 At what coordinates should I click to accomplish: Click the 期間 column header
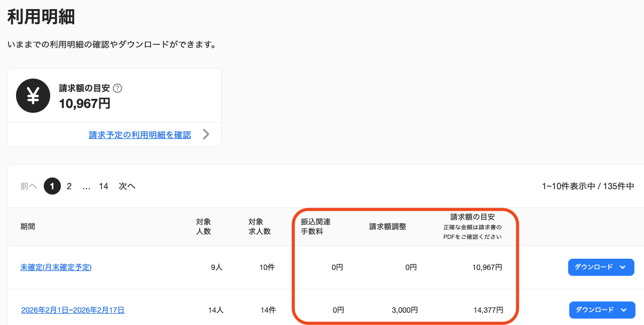[28, 227]
